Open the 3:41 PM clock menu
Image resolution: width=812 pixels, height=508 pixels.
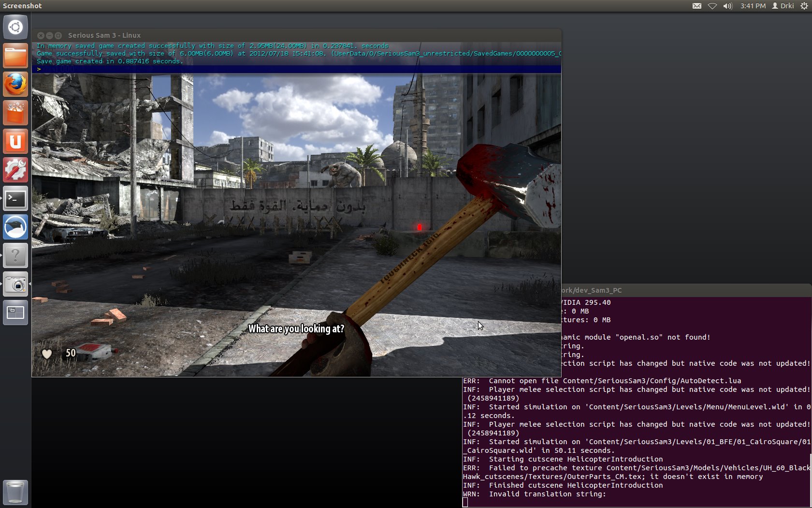(x=753, y=6)
